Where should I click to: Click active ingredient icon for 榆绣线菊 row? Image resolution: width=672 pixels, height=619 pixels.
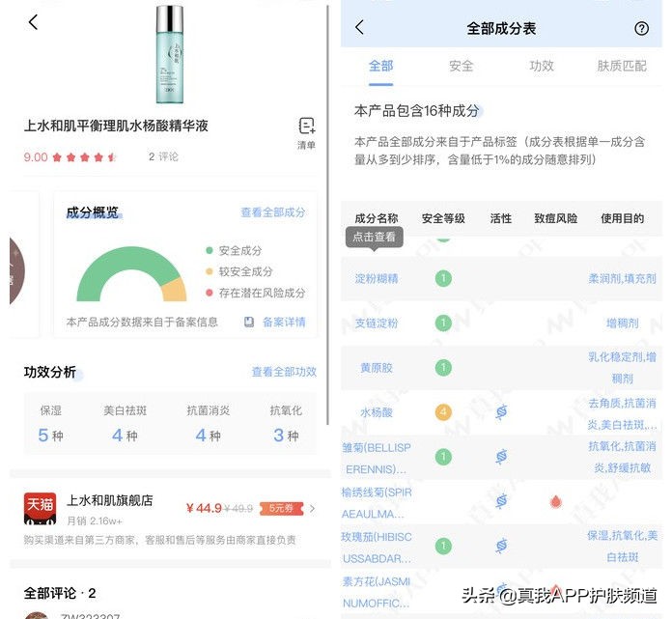pyautogui.click(x=501, y=501)
